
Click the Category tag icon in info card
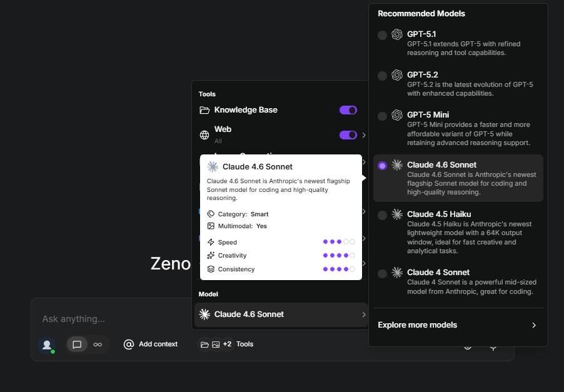coord(211,214)
